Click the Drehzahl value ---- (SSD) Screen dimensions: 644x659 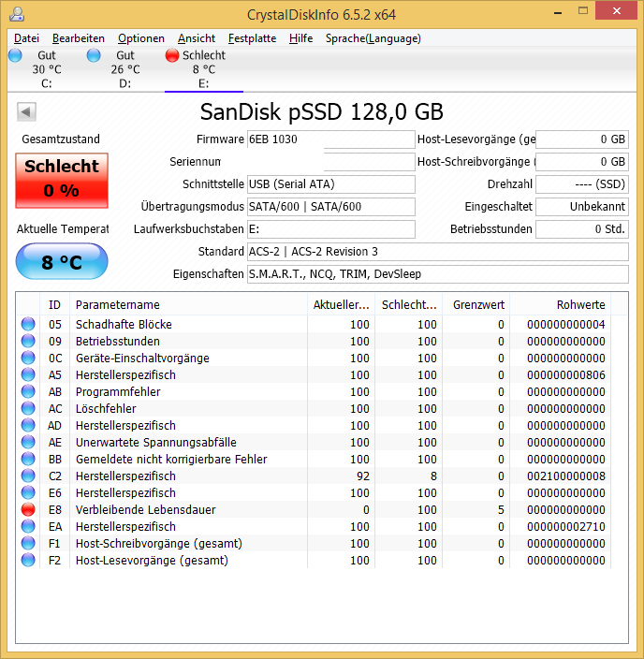coord(582,184)
